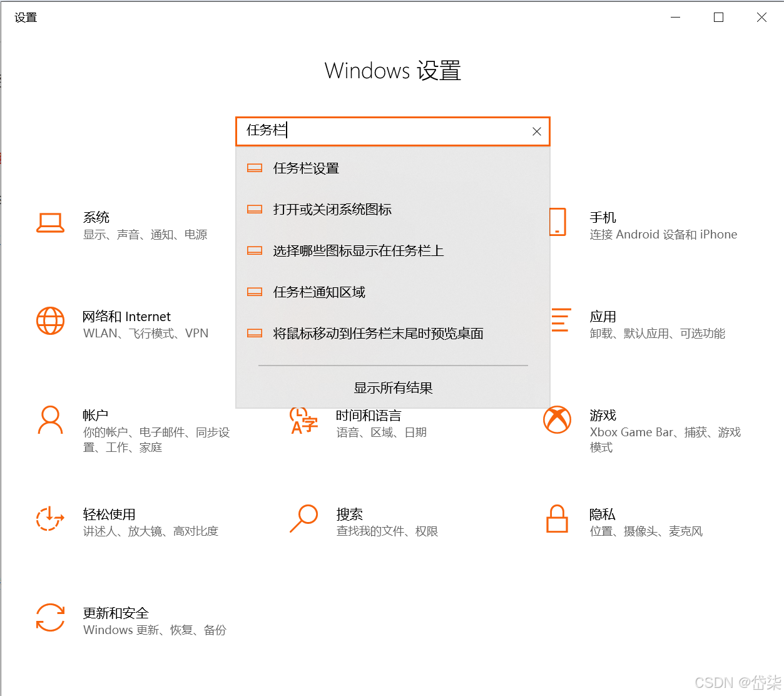784x696 pixels.
Task: Click 显示所有结果 to show all results
Action: tap(393, 388)
